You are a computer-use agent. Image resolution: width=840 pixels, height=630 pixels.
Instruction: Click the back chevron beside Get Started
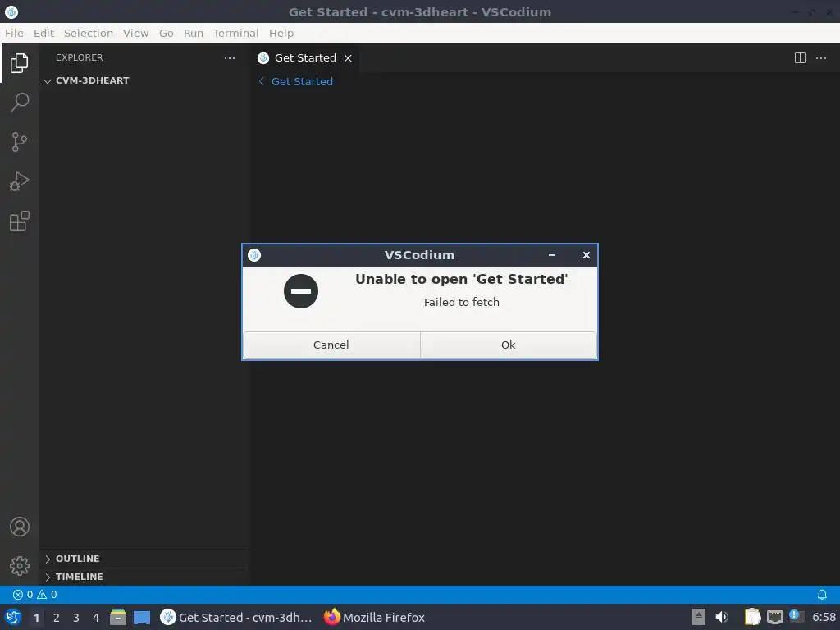262,81
